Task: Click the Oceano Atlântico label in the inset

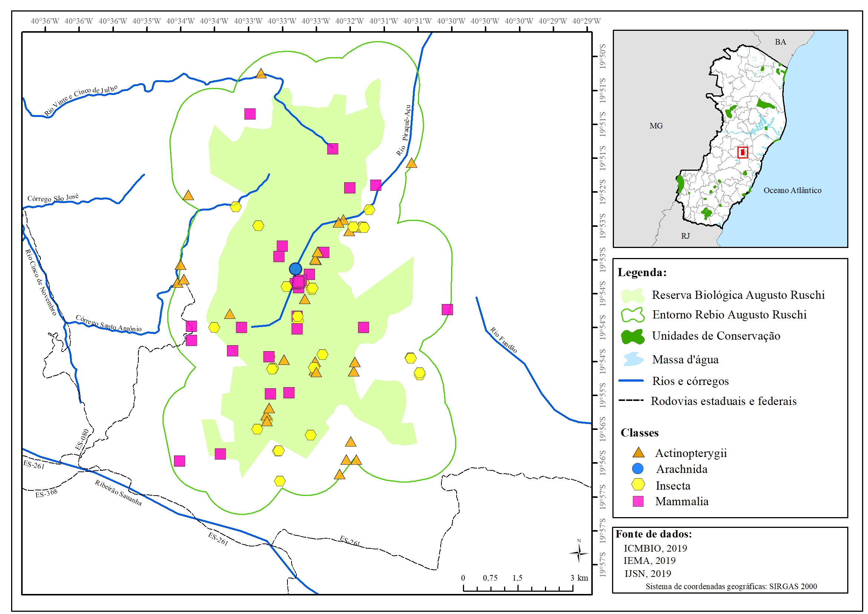Action: click(x=792, y=190)
